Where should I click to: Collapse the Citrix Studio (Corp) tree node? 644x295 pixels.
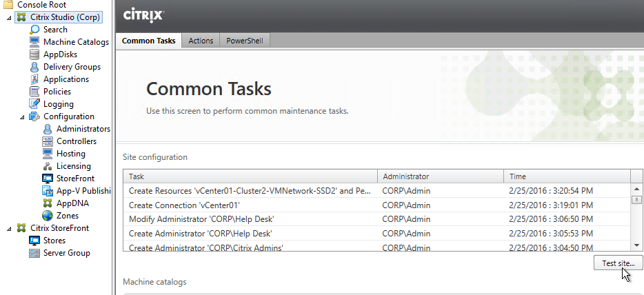[9, 18]
